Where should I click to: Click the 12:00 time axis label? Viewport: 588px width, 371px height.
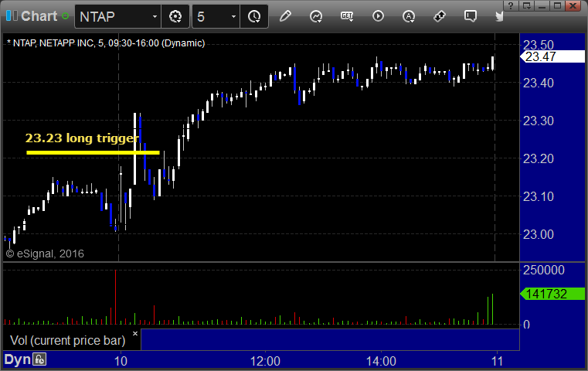(x=265, y=361)
